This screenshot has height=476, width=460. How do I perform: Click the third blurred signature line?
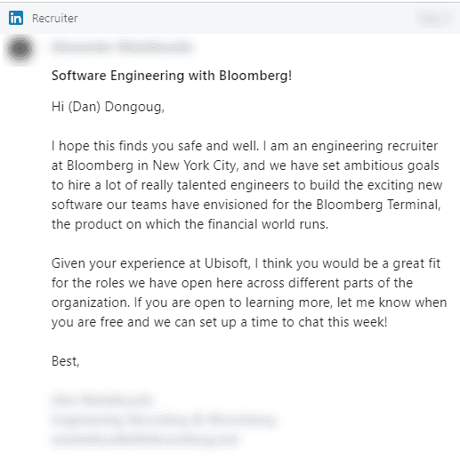pos(145,440)
